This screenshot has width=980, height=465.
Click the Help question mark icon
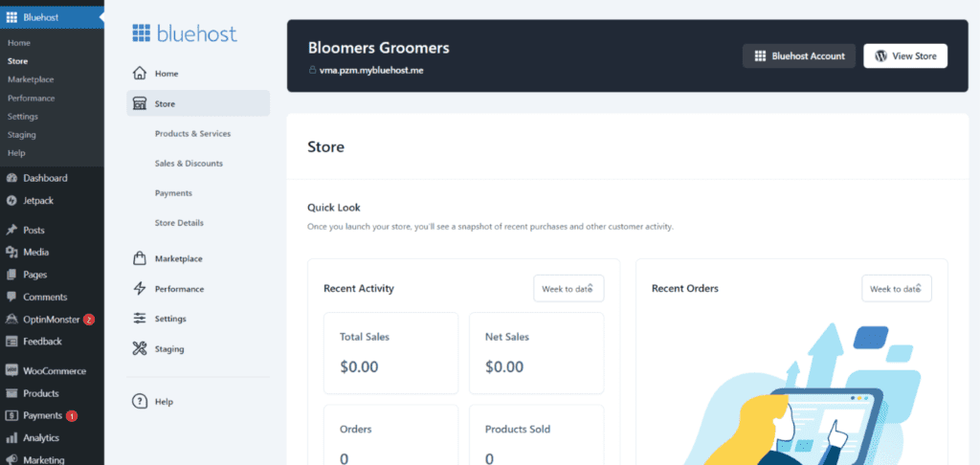pos(140,401)
